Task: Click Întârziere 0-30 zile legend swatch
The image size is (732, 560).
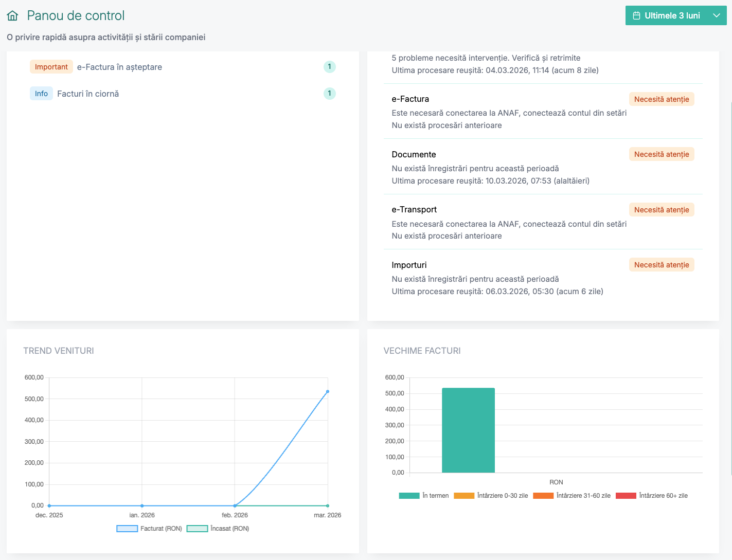Action: coord(464,496)
